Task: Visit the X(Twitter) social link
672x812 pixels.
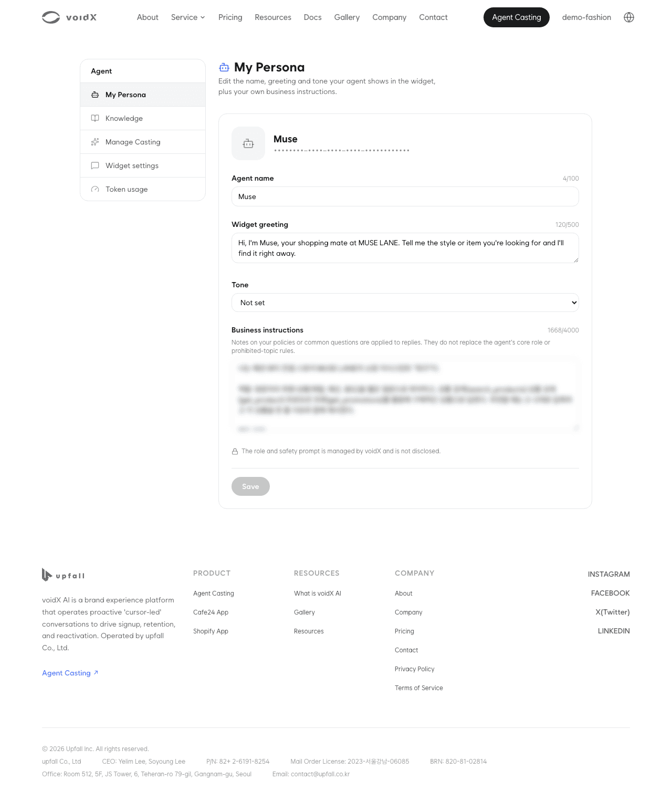Action: (x=613, y=612)
